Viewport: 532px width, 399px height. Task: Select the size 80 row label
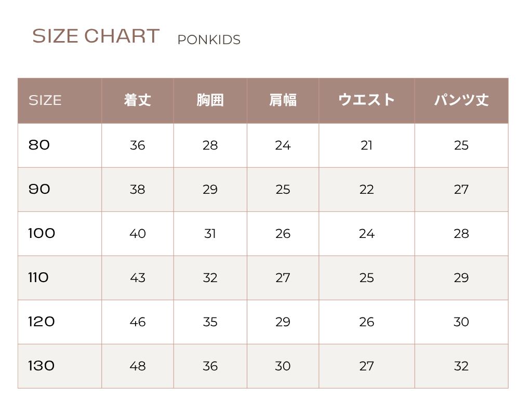pos(39,145)
